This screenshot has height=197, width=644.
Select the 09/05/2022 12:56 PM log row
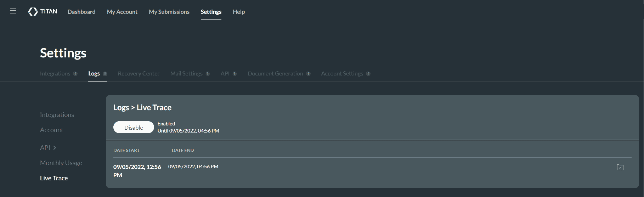(x=137, y=171)
